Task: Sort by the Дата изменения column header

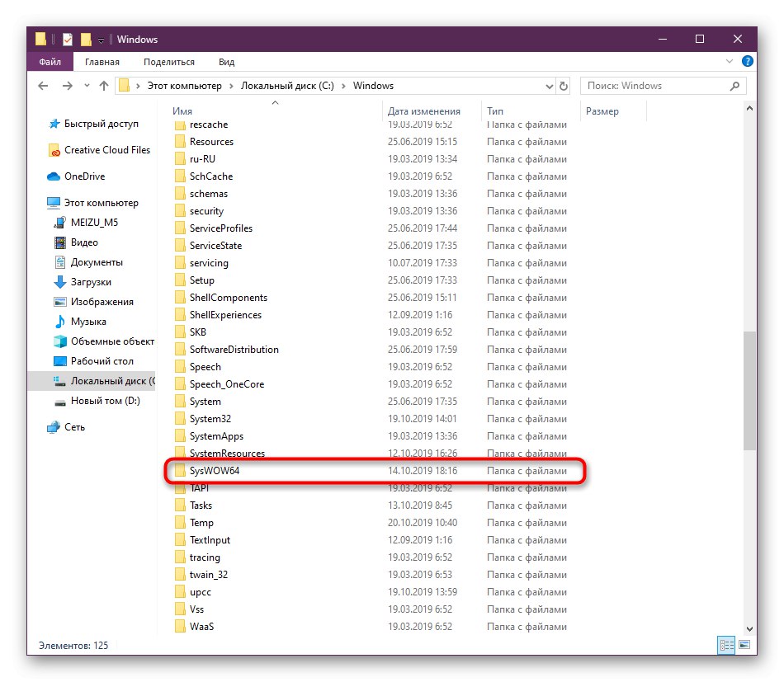Action: (423, 111)
